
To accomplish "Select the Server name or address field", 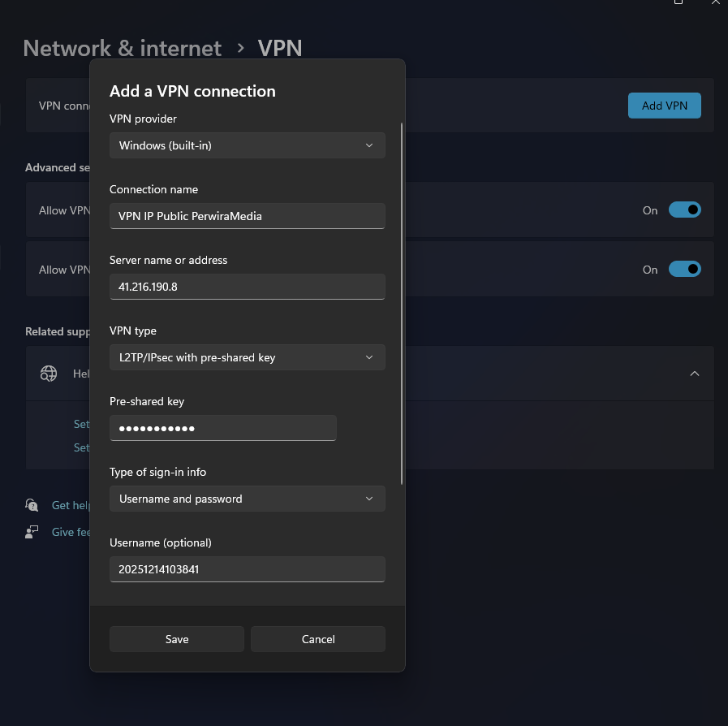I will [247, 287].
